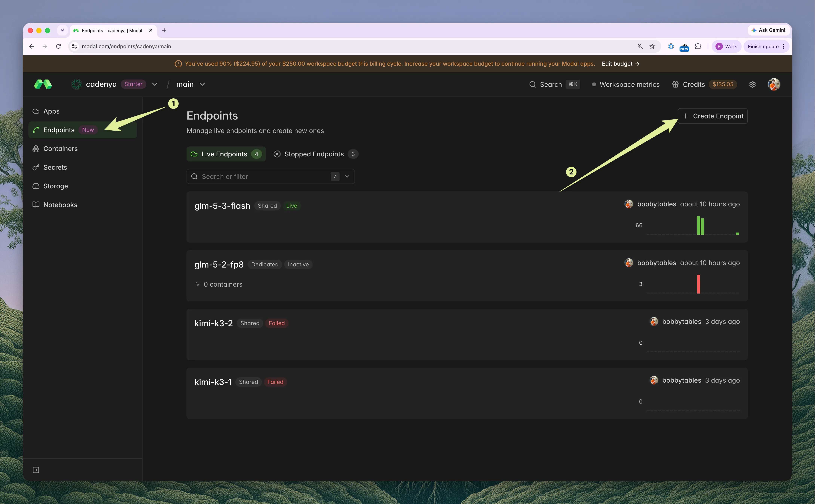815x504 pixels.
Task: Go back in browser history
Action: tap(32, 46)
